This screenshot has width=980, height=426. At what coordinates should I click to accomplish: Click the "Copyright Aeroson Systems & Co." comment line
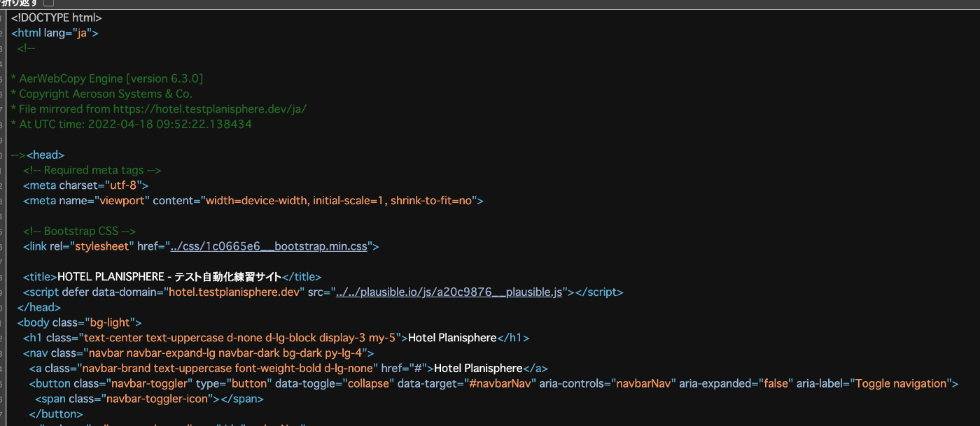102,94
